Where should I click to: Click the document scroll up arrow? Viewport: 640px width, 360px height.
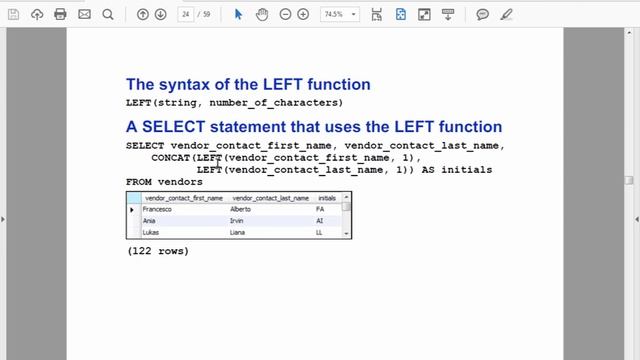click(629, 33)
